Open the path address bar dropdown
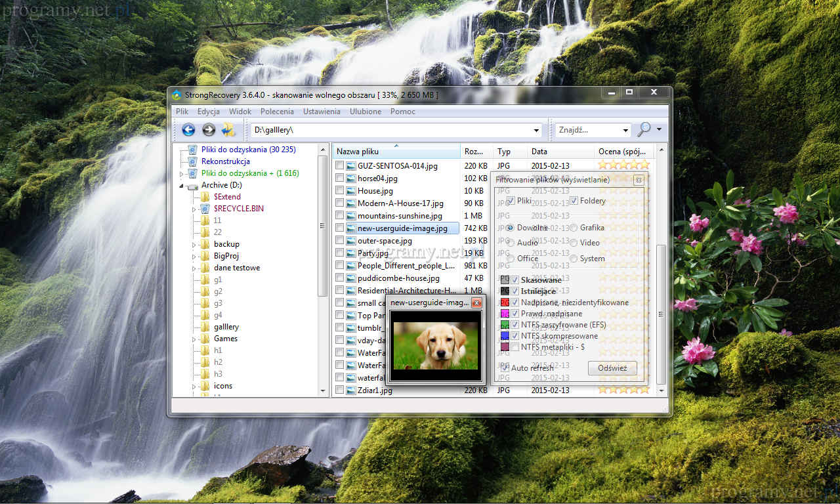The image size is (840, 504). [537, 131]
